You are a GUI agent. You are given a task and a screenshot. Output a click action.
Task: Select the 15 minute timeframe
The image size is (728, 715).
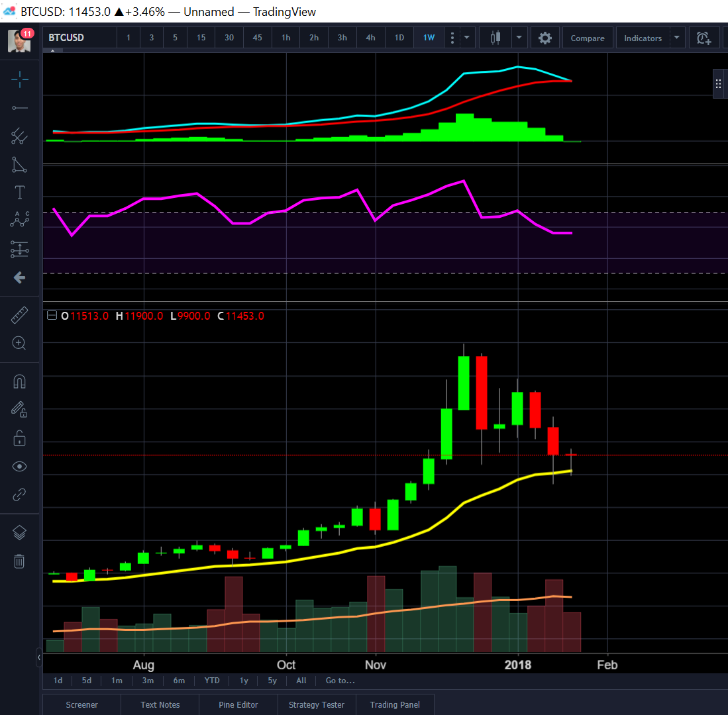201,38
